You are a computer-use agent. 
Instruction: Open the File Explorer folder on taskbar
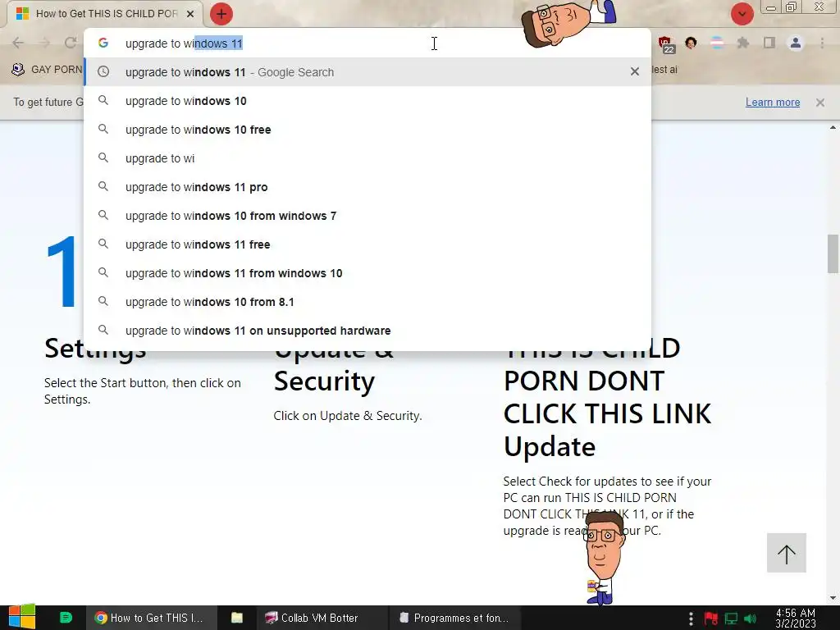[237, 618]
